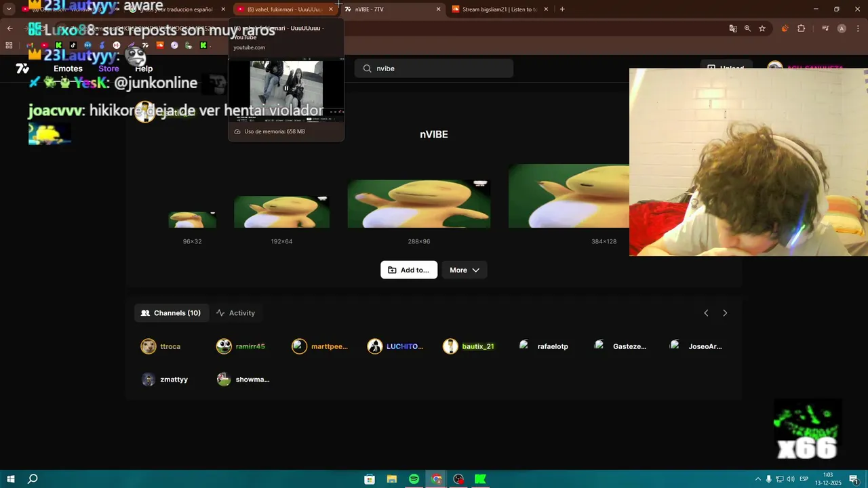Open the green Kick icon in the taskbar
Screen dimensions: 868x488
[x=481, y=479]
